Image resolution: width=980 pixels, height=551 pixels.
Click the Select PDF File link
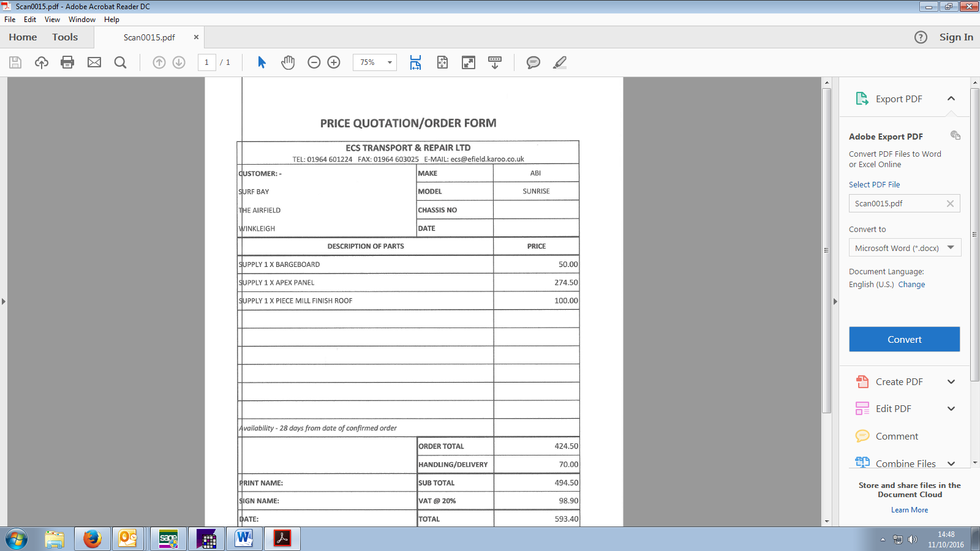coord(874,185)
